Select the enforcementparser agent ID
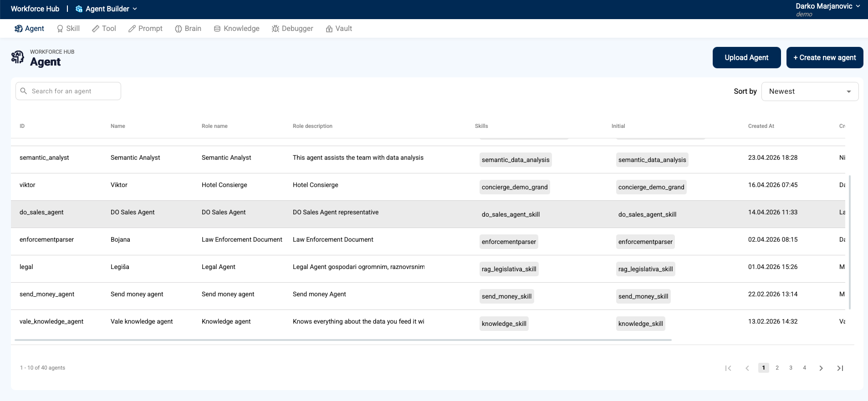The width and height of the screenshot is (868, 401). click(x=46, y=239)
